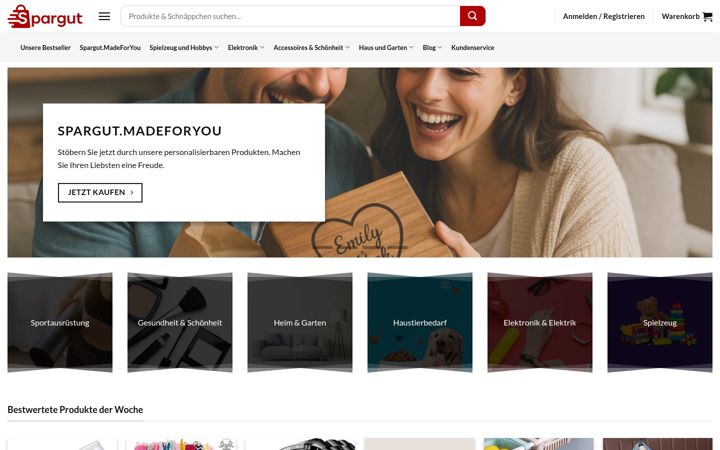Open Spargut.MadeForYou menu item
Image resolution: width=720 pixels, height=450 pixels.
pos(110,47)
